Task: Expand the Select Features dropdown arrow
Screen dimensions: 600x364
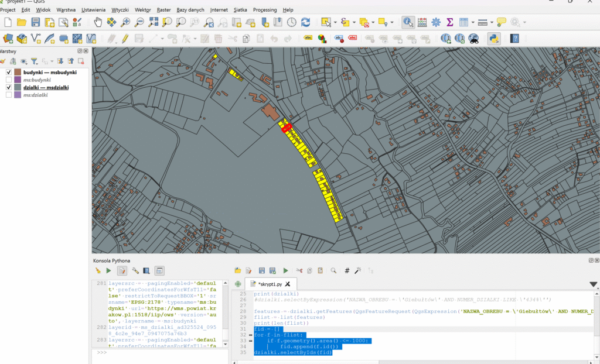Action: (335, 23)
